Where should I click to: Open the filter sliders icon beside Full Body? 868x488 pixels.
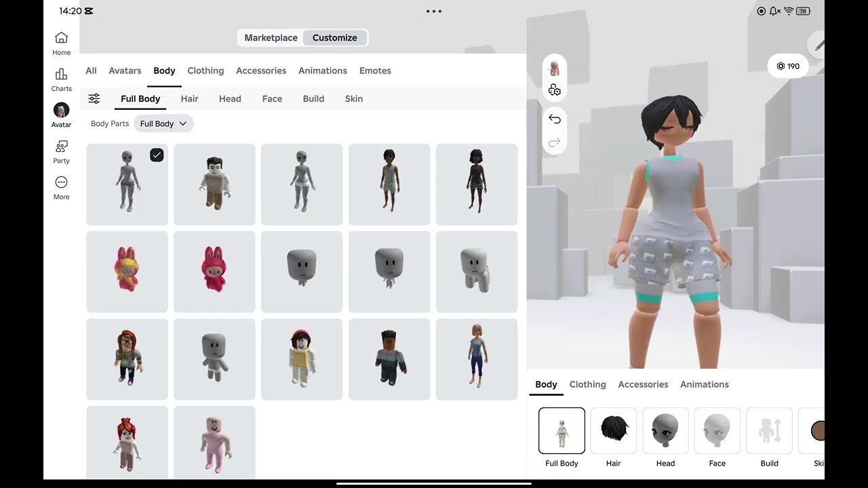[94, 99]
